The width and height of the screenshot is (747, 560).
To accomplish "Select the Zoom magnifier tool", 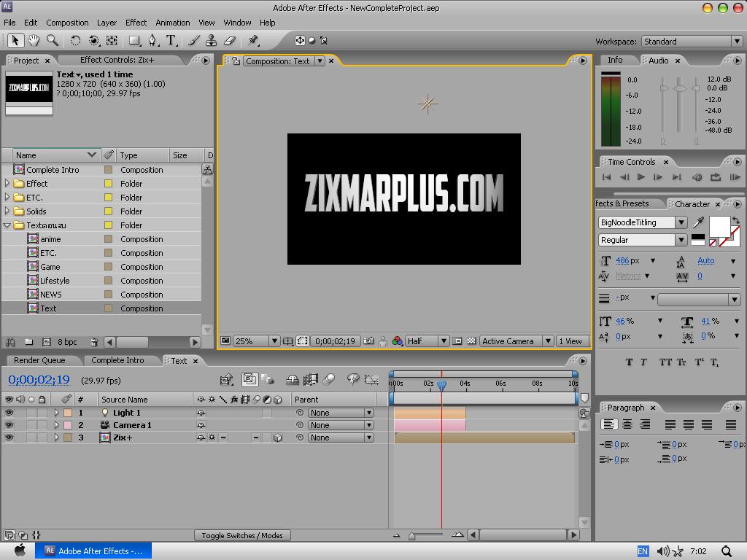I will pyautogui.click(x=52, y=41).
